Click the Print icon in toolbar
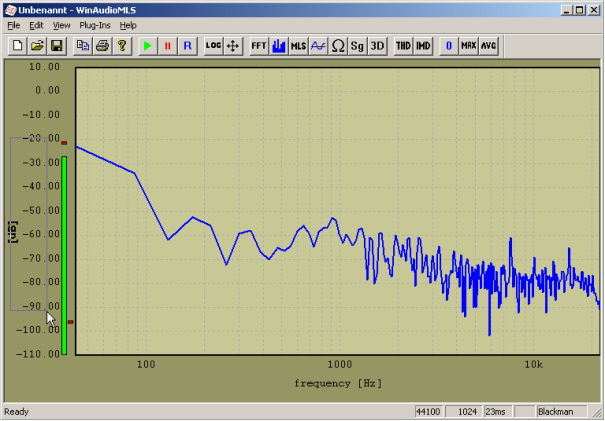This screenshot has height=421, width=605. [102, 46]
